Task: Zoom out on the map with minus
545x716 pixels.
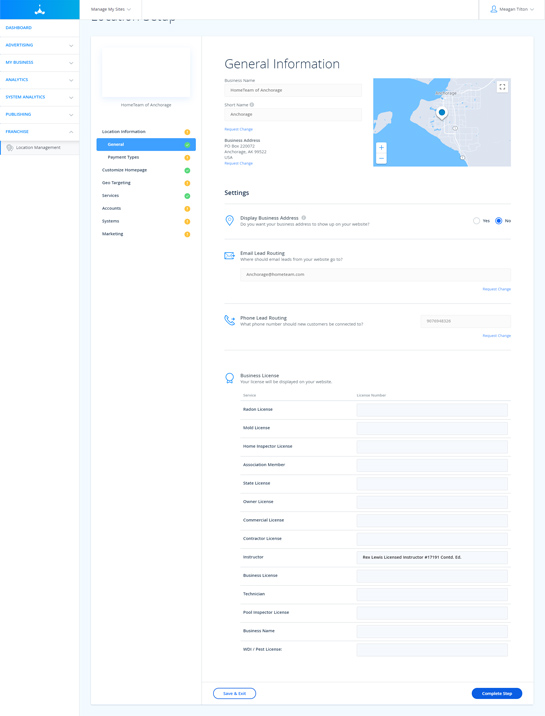Action: [x=381, y=158]
